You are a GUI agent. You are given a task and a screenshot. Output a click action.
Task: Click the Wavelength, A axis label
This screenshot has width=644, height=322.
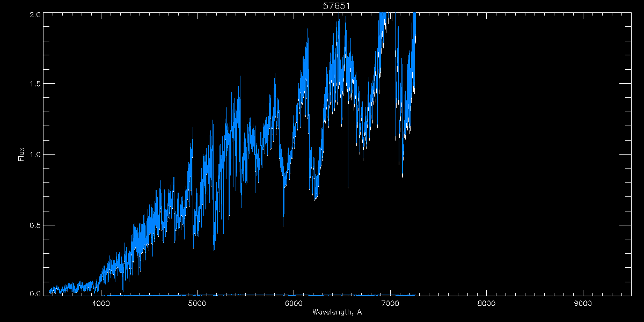tap(337, 312)
